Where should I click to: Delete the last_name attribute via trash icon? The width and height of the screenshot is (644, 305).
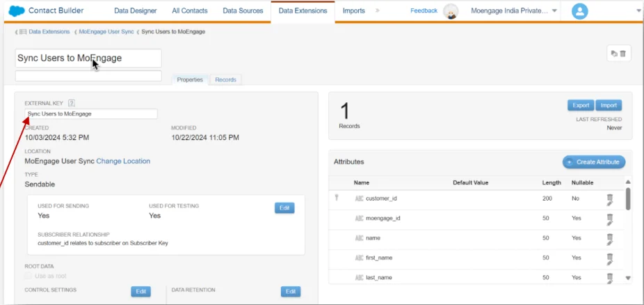click(x=610, y=276)
